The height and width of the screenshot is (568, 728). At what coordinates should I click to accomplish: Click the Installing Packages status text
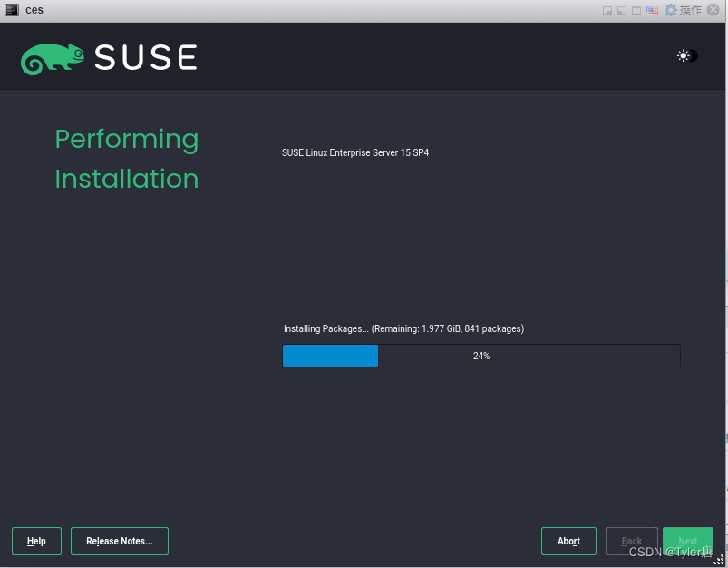403,328
